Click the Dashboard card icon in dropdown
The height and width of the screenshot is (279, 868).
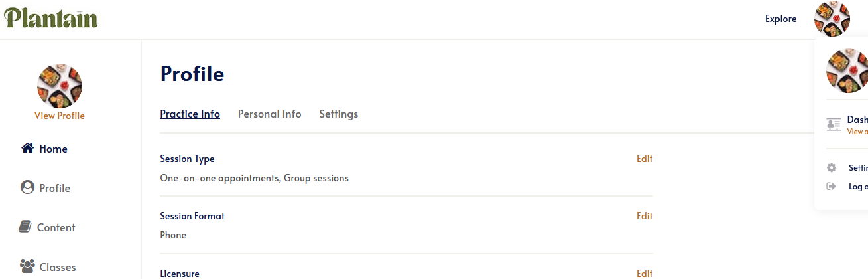point(834,124)
